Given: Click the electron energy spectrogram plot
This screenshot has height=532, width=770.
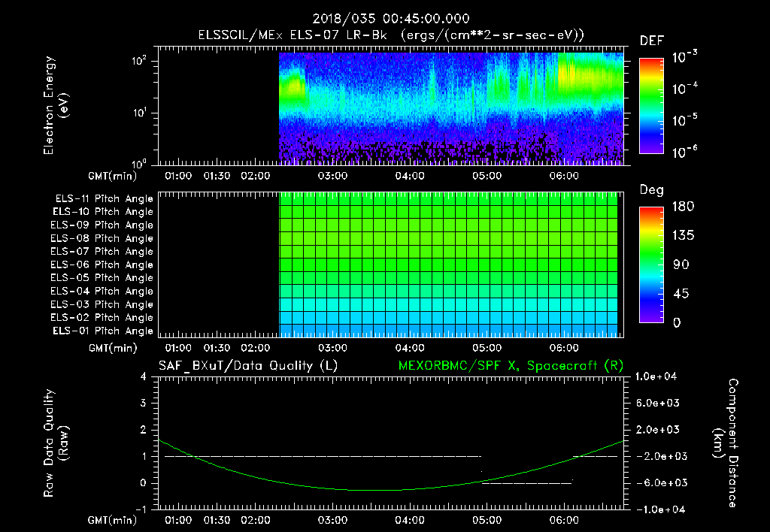Looking at the screenshot, I should (391, 106).
